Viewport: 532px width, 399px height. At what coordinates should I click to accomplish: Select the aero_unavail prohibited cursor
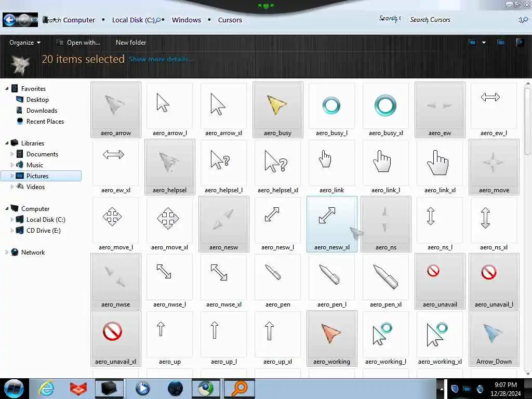[440, 281]
